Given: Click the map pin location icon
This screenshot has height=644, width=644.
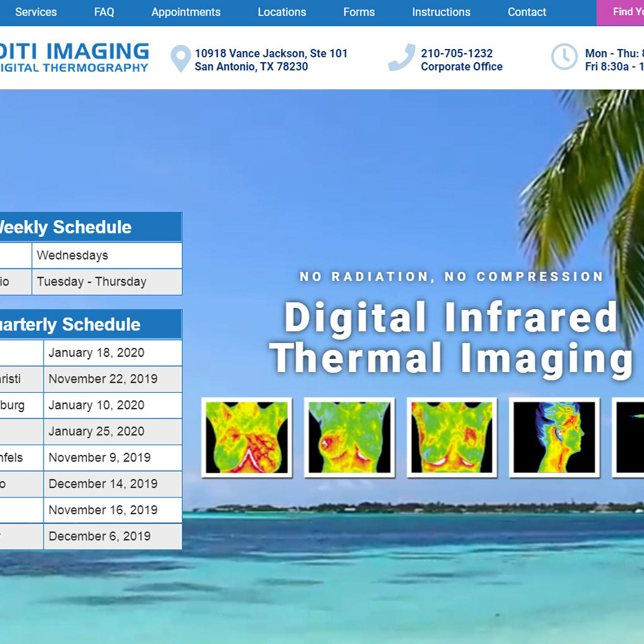Looking at the screenshot, I should pos(181,59).
